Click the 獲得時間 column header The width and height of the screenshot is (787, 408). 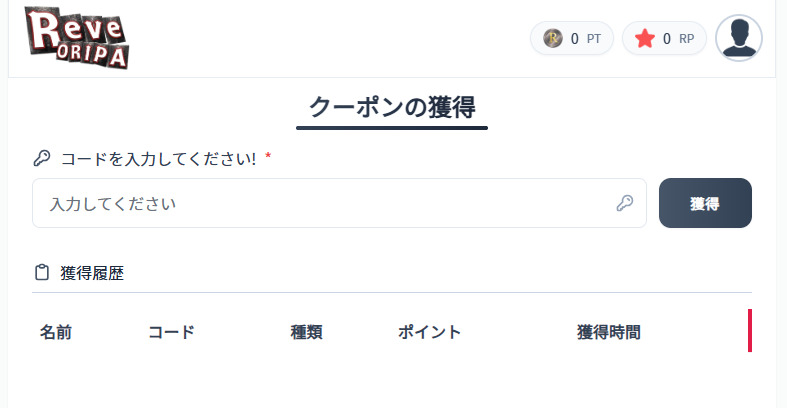click(x=608, y=332)
